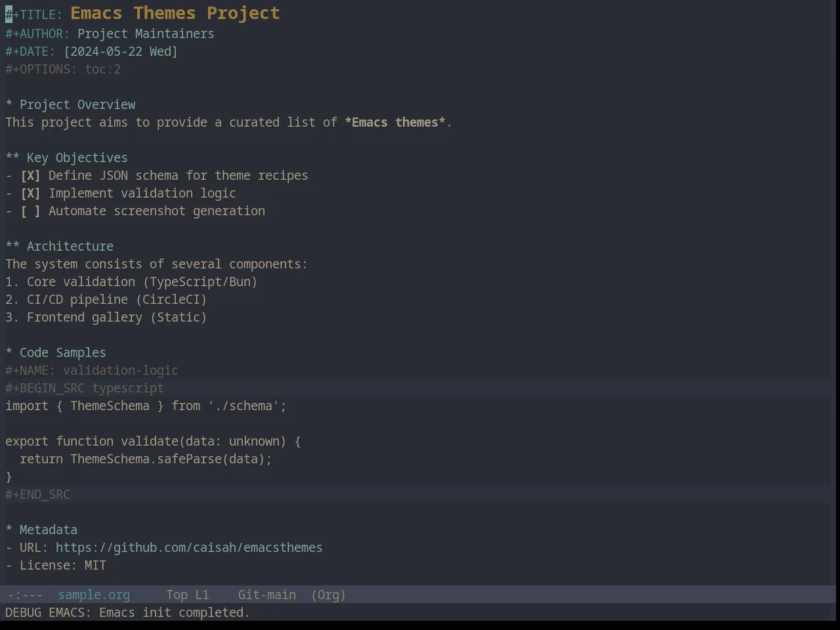Click list item Core validation (TypeScript/Bun)
The width and height of the screenshot is (840, 630).
click(131, 282)
